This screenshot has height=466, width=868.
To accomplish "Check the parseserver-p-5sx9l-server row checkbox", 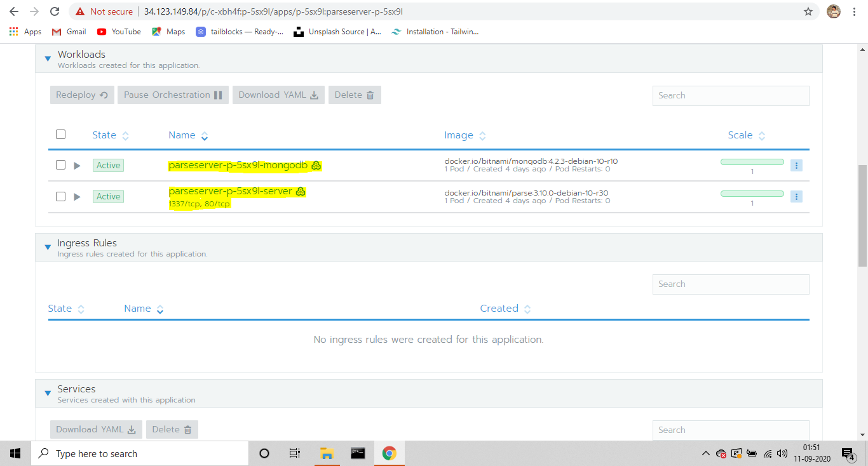I will click(x=60, y=196).
